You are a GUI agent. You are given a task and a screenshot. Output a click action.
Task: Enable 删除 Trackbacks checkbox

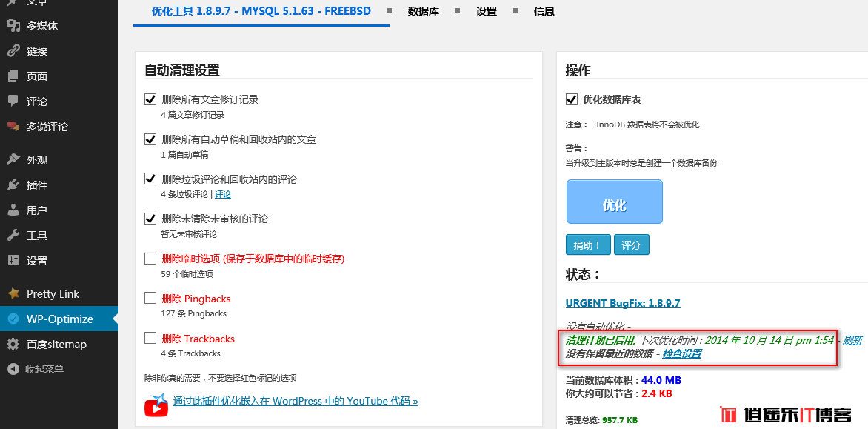click(150, 338)
